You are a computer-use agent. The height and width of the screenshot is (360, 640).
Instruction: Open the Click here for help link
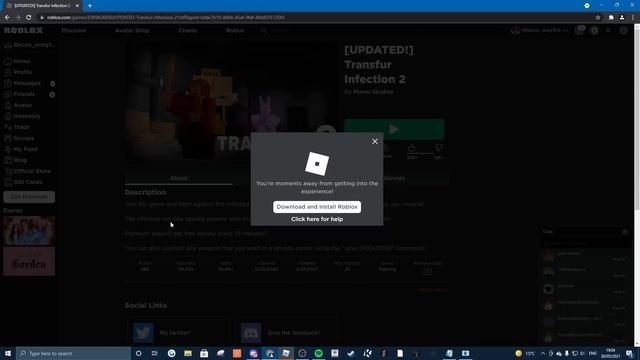(x=317, y=219)
